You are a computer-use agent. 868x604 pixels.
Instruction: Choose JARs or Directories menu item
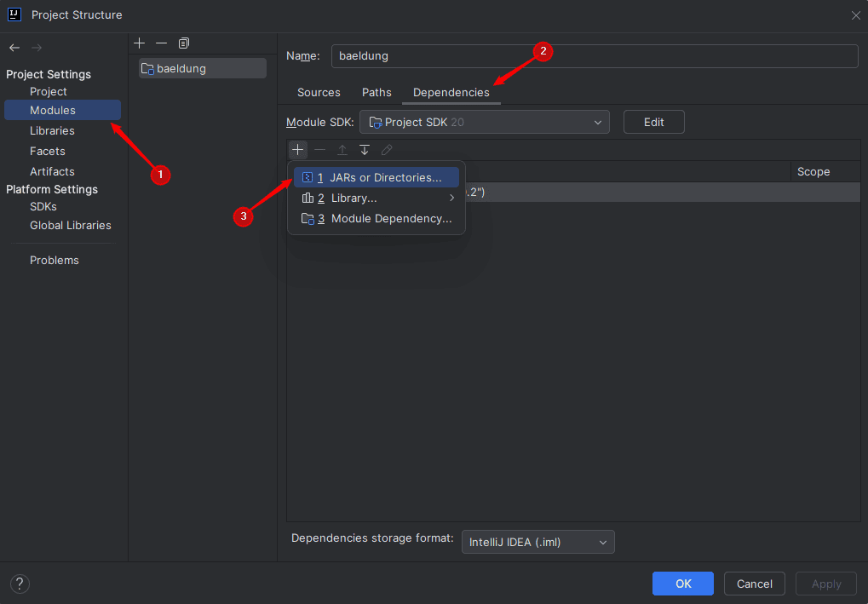(x=377, y=177)
